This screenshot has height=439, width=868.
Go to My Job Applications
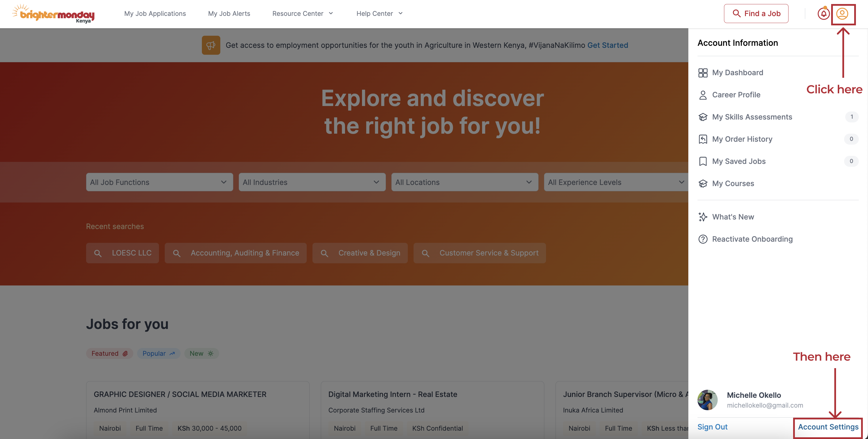[x=155, y=14]
